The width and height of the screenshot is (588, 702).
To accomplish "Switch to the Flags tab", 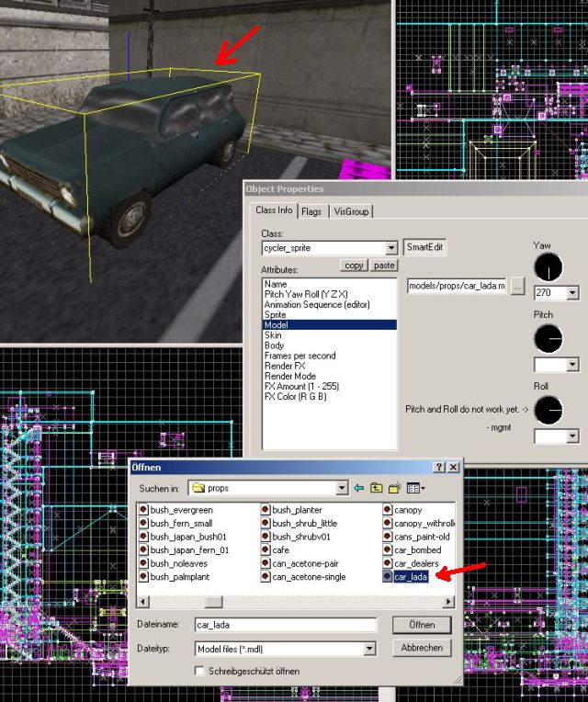I will [x=311, y=211].
